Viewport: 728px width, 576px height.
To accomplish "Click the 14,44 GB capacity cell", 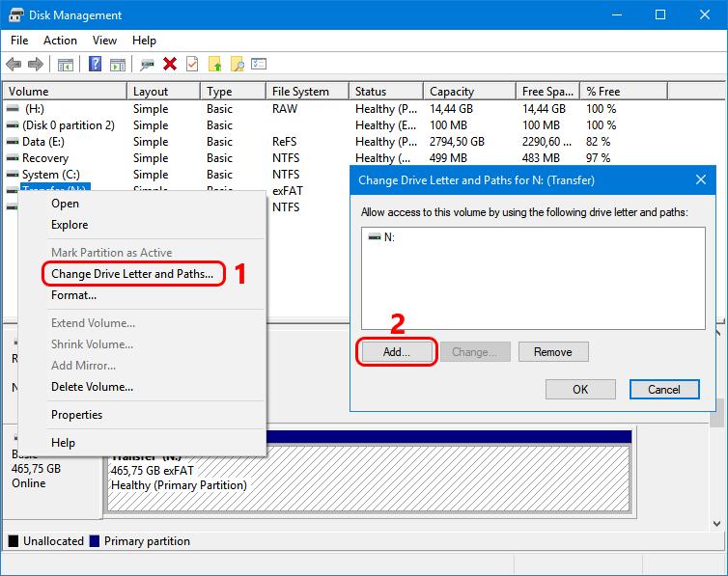I will (451, 108).
